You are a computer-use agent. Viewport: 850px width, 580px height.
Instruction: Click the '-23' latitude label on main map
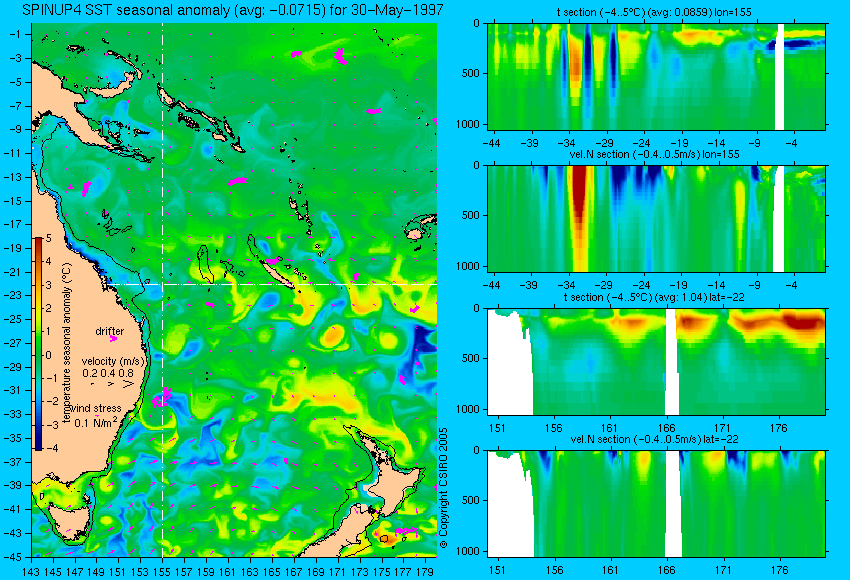point(13,295)
